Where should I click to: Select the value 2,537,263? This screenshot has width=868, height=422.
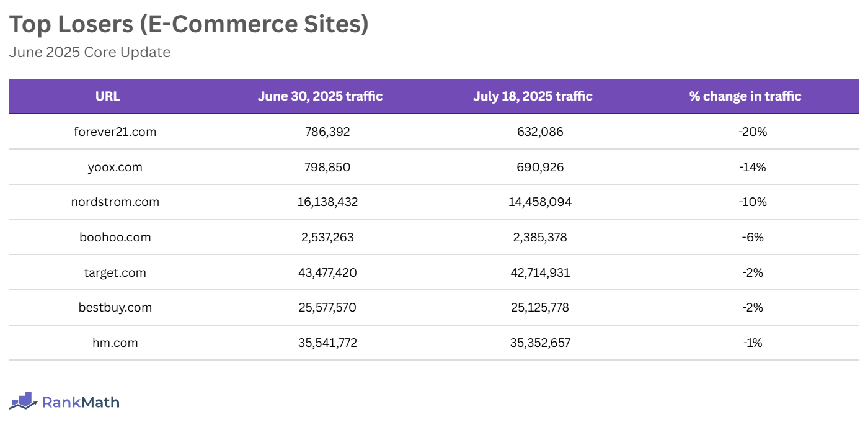tap(327, 237)
